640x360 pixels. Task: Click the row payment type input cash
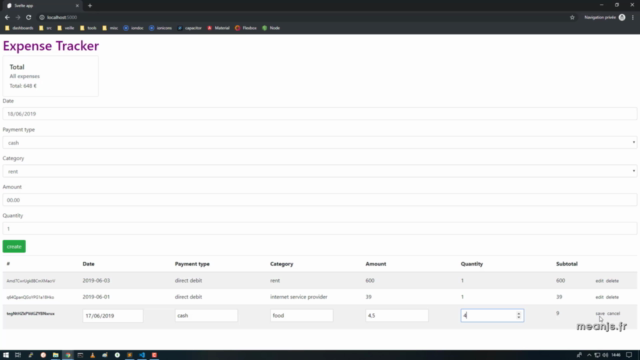click(x=206, y=316)
